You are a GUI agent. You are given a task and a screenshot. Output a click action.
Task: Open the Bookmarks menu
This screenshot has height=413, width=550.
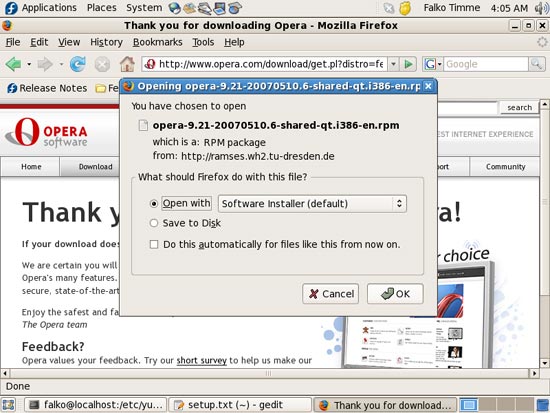pyautogui.click(x=157, y=42)
